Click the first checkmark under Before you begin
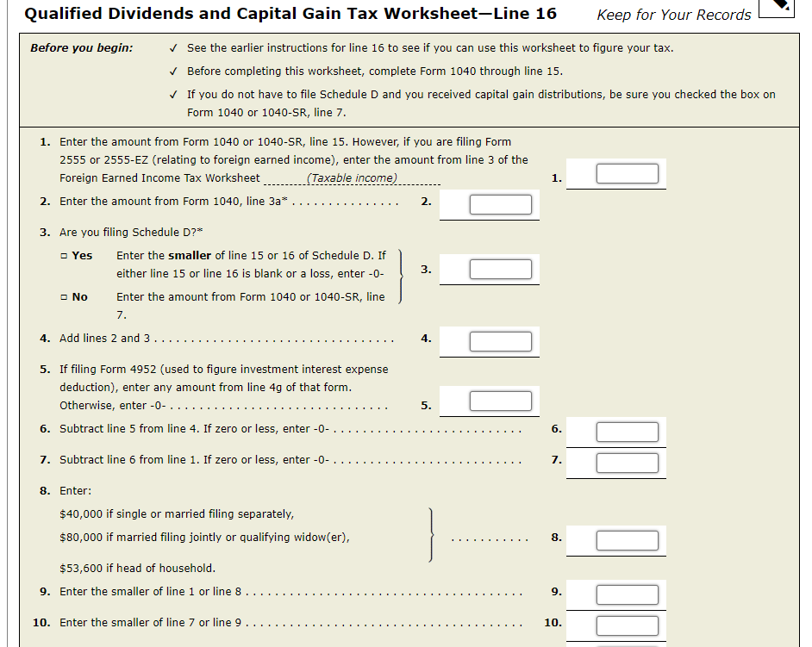Image resolution: width=812 pixels, height=647 pixels. tap(173, 48)
